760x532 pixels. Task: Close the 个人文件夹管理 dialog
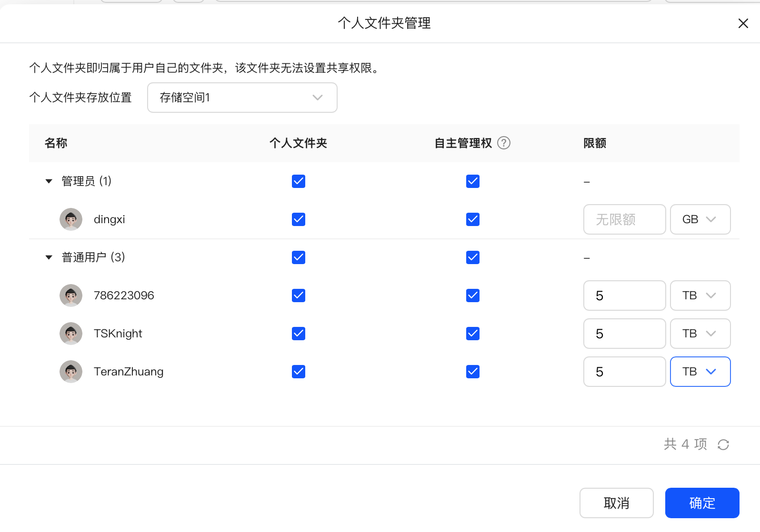[743, 23]
